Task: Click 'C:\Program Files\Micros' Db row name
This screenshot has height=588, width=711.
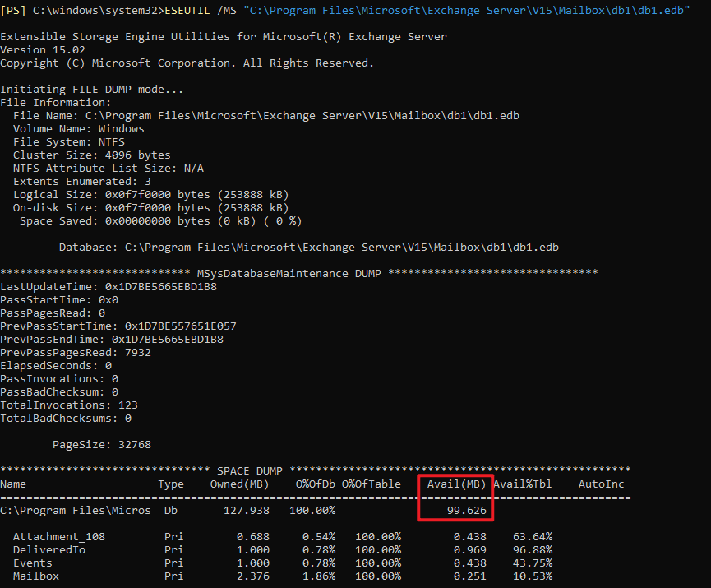Action: coord(76,511)
